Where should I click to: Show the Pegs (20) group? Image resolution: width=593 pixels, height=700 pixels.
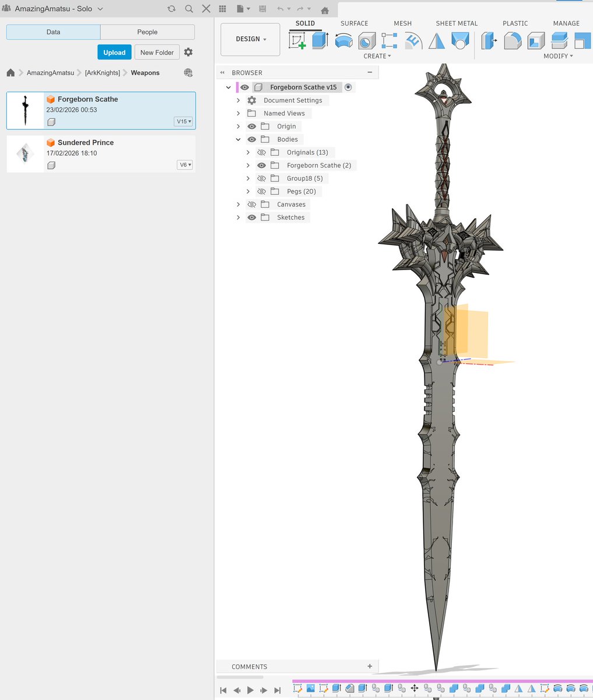pos(262,191)
